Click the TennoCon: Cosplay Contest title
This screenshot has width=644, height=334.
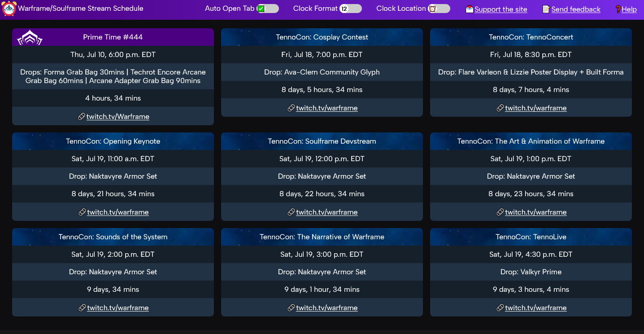(322, 37)
